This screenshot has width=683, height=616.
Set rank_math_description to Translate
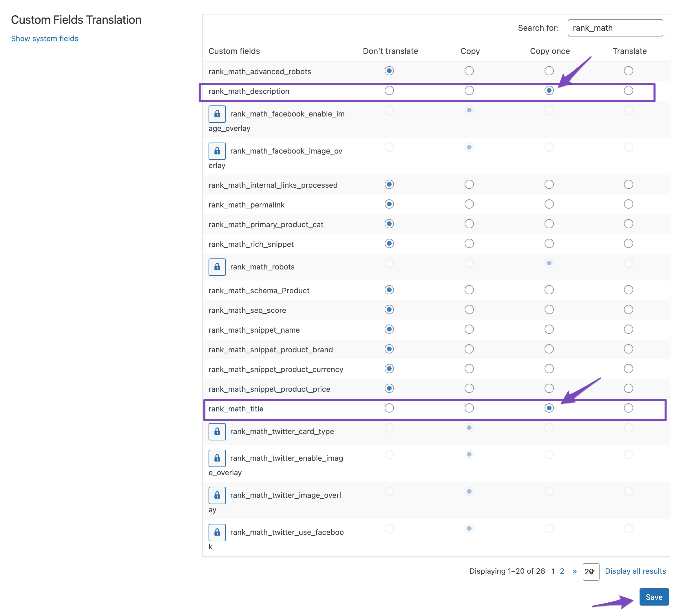pos(628,90)
